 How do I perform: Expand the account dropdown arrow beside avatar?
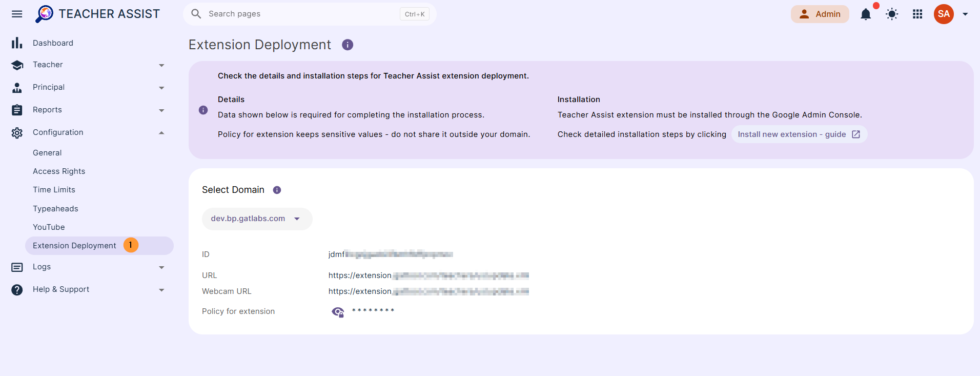965,14
